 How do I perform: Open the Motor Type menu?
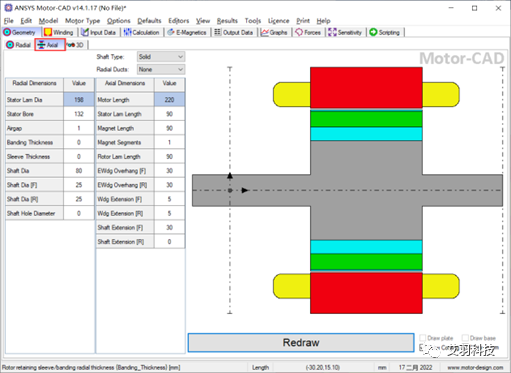coord(82,21)
